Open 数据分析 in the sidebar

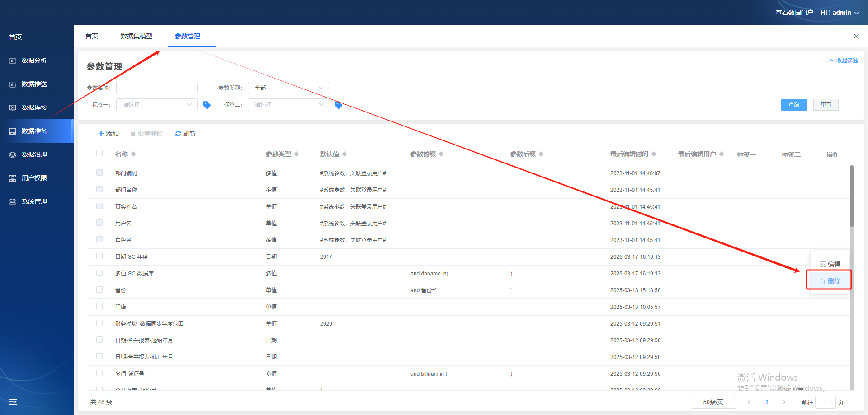[x=34, y=61]
